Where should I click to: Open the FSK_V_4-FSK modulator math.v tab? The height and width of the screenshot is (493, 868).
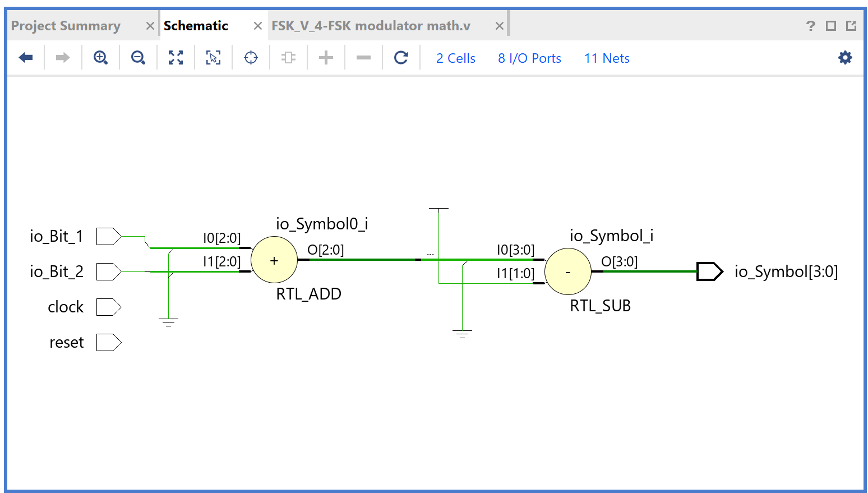(x=371, y=26)
